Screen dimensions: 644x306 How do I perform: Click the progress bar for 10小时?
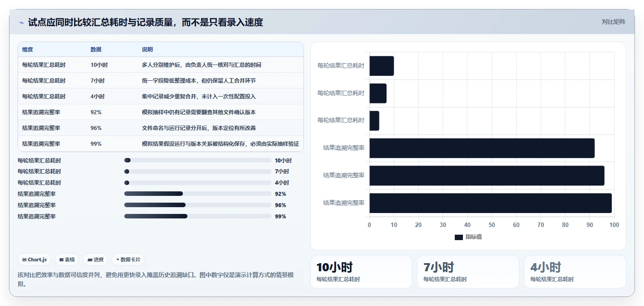[198, 160]
